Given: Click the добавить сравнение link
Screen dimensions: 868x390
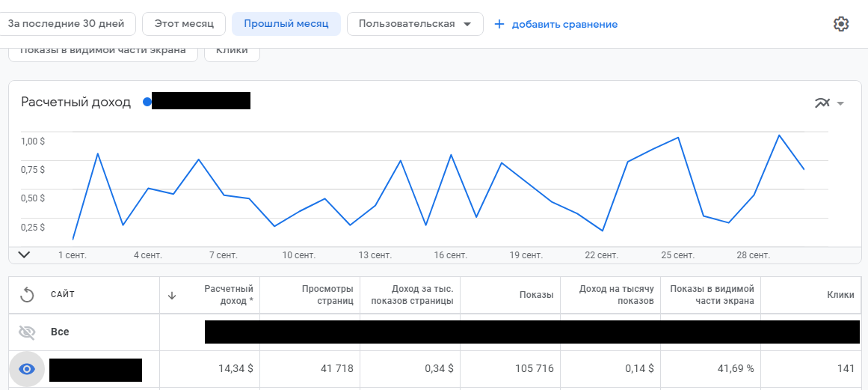Looking at the screenshot, I should click(564, 25).
